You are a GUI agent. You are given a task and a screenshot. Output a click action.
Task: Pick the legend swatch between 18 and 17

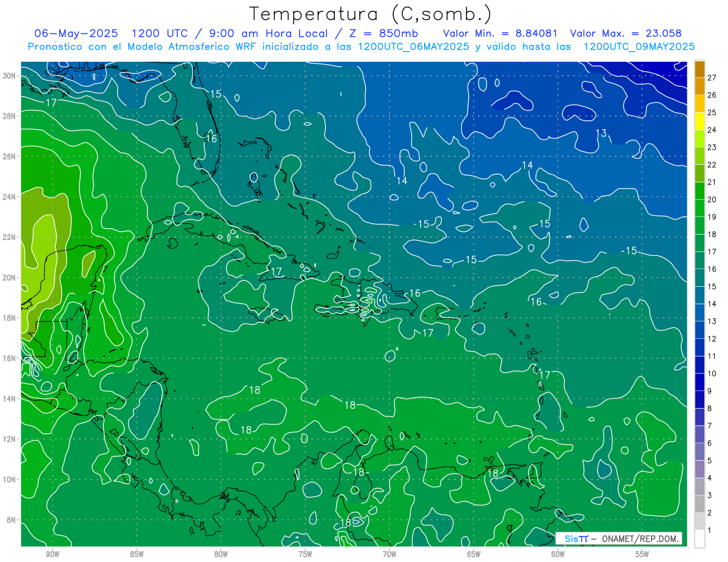699,243
